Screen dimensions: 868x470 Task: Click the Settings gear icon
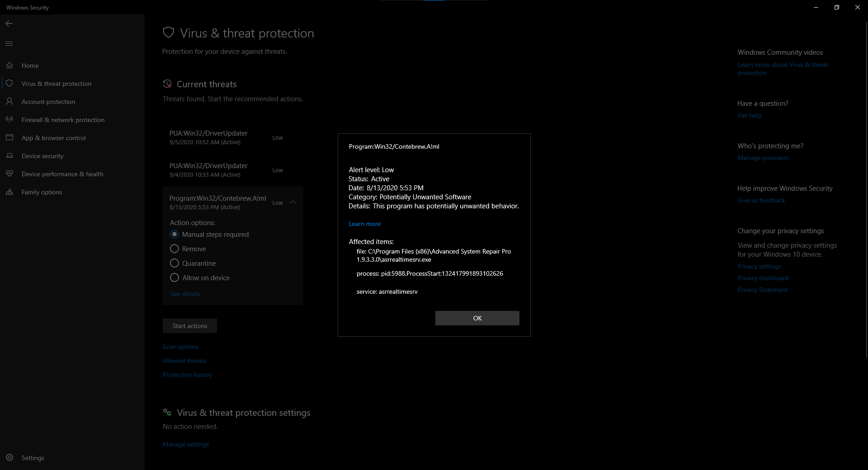click(9, 458)
